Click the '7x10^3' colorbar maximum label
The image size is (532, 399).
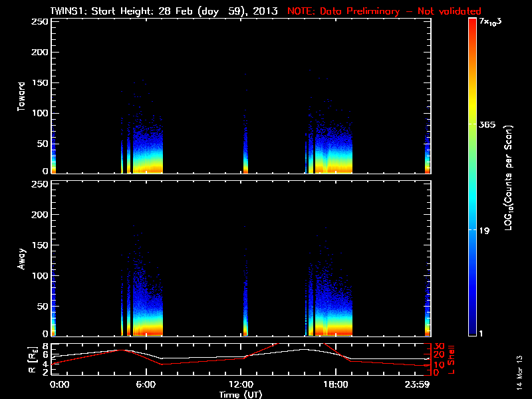[491, 22]
